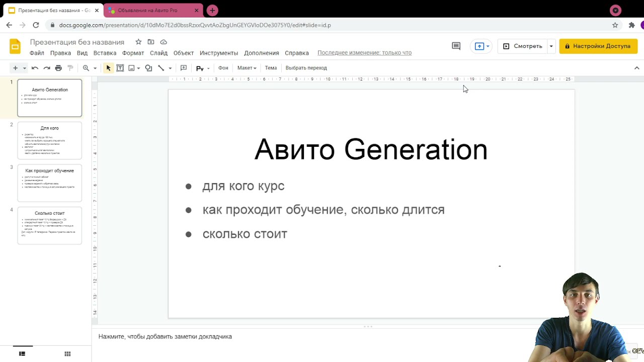Open the Объект menu
The height and width of the screenshot is (362, 644).
point(184,53)
